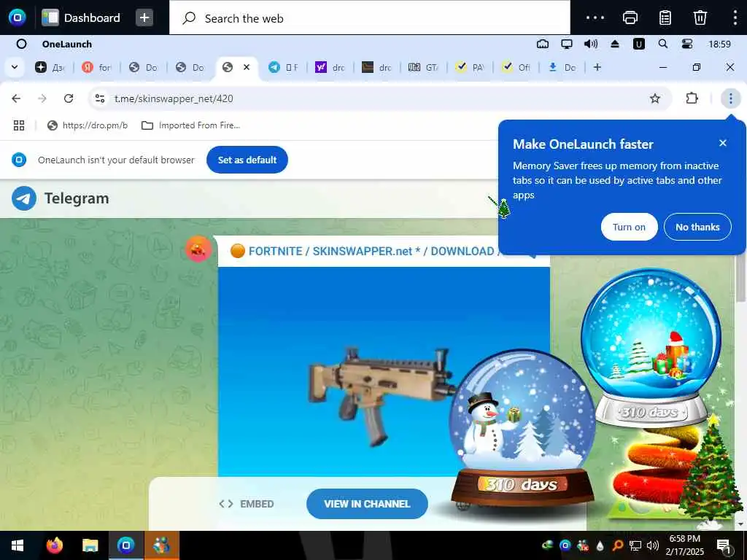Open the browser three-dot menu
The height and width of the screenshot is (560, 747).
(x=730, y=98)
